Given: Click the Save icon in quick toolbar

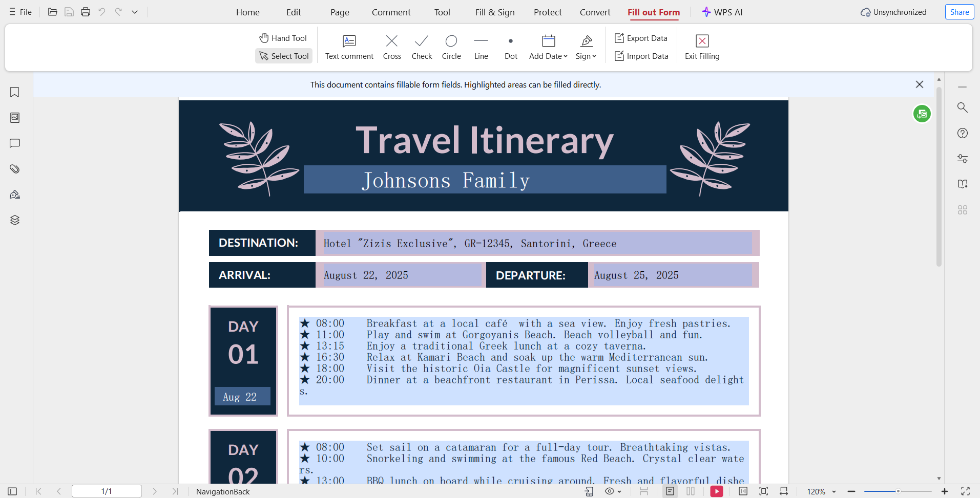Looking at the screenshot, I should pos(69,12).
